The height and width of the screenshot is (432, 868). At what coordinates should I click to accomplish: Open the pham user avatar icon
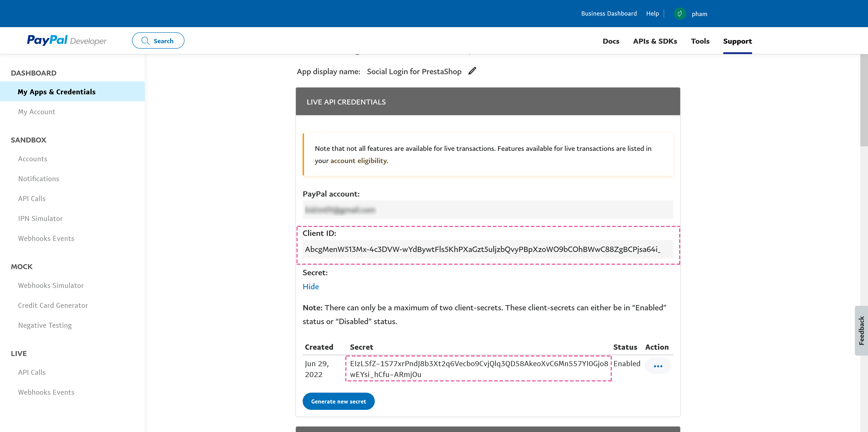coord(680,14)
